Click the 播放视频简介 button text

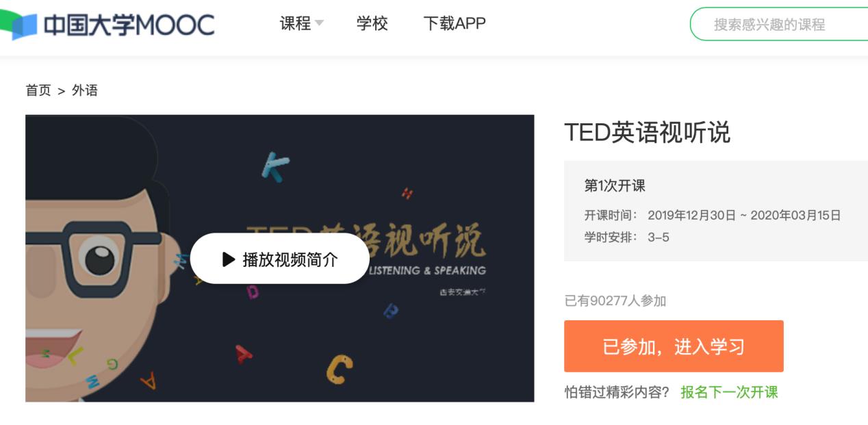point(290,259)
